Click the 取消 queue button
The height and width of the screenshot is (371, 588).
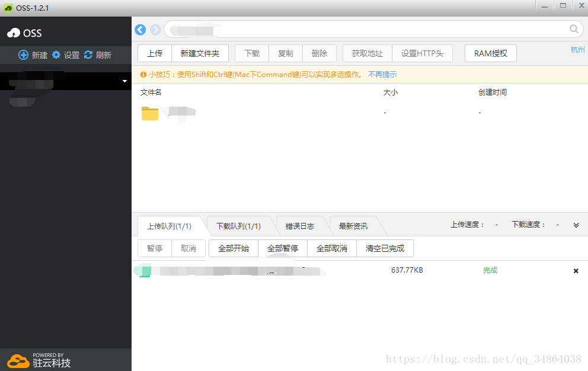point(188,248)
